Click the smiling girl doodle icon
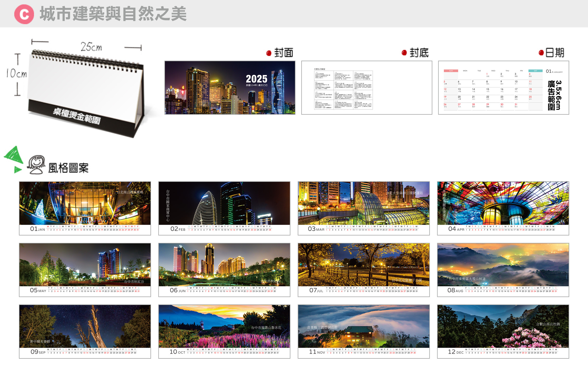588x375 pixels. 36,164
